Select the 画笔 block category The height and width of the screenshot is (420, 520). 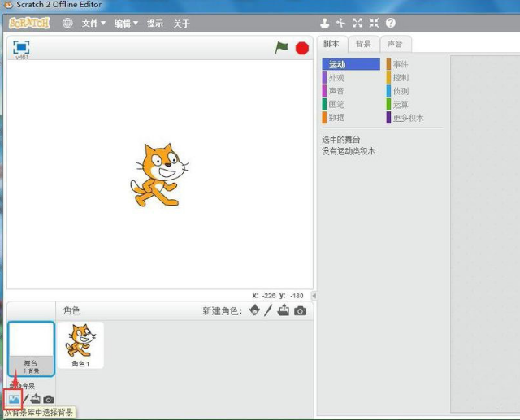click(x=351, y=105)
